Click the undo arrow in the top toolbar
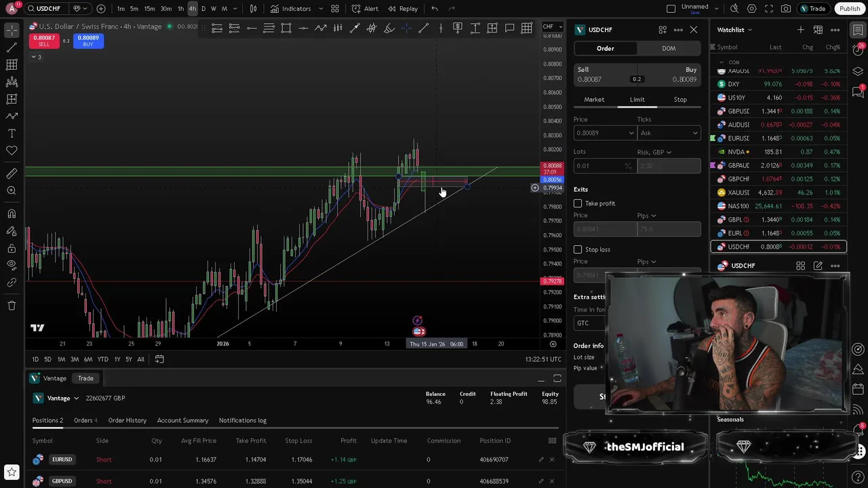Viewport: 868px width, 488px height. tap(435, 9)
